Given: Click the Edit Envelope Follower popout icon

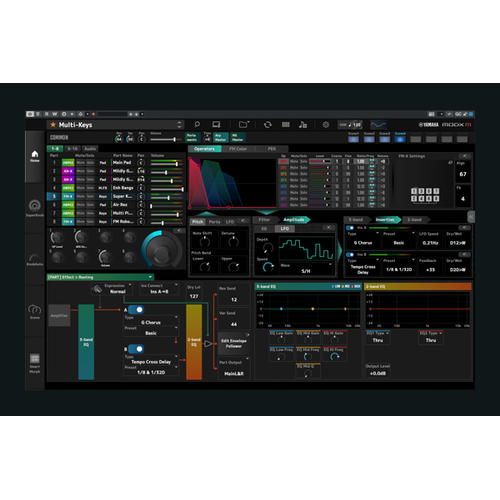Looking at the screenshot, I should tap(247, 335).
